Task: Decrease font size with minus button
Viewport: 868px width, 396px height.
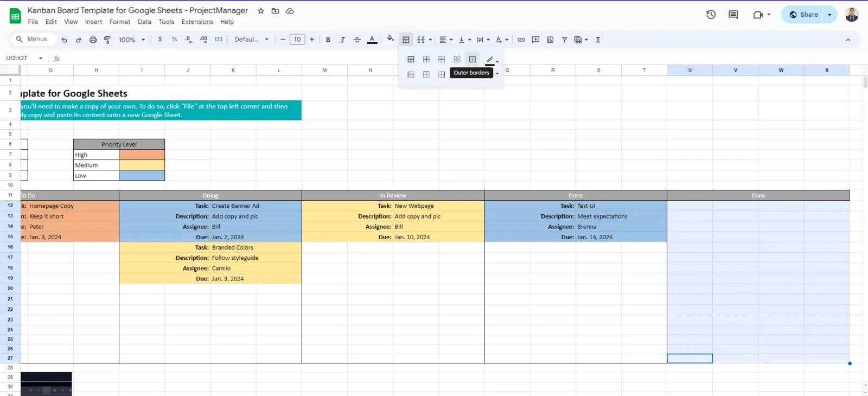Action: [x=283, y=40]
